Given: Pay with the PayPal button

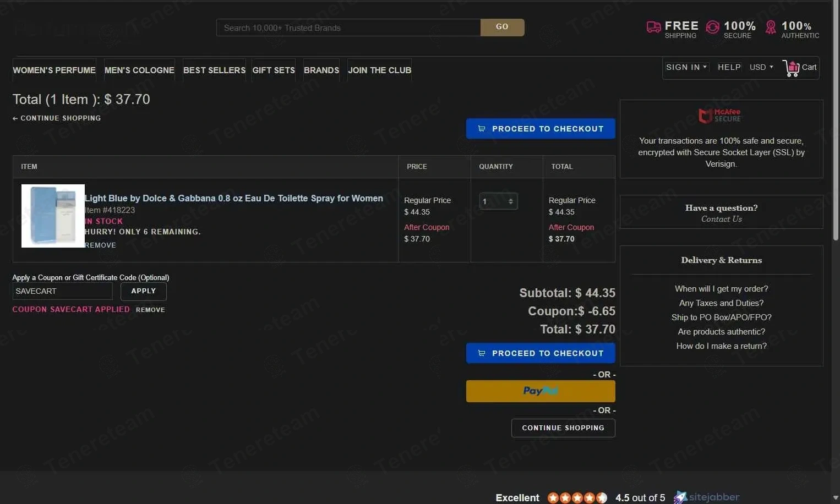Looking at the screenshot, I should coord(540,391).
